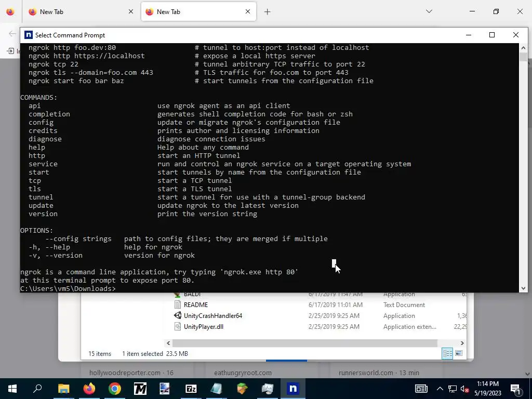Click README date 6/17/2019 11:01 AM

[335, 304]
